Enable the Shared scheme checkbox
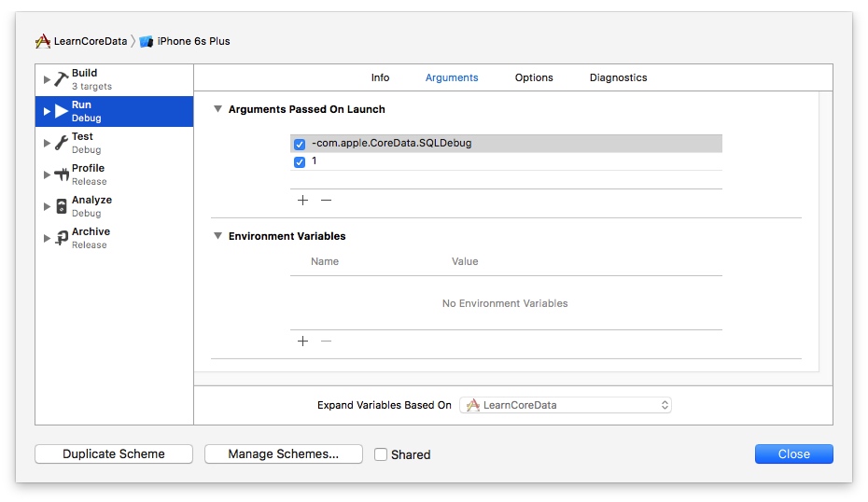868x502 pixels. 381,454
